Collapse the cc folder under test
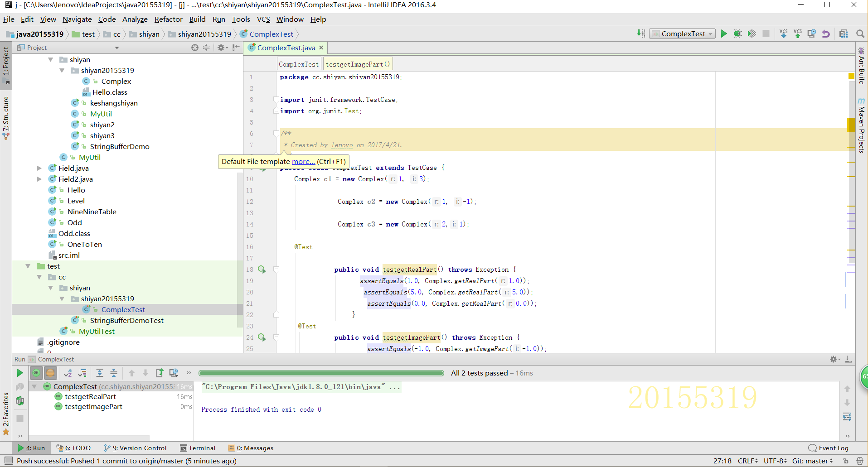Image resolution: width=868 pixels, height=467 pixels. click(x=39, y=277)
